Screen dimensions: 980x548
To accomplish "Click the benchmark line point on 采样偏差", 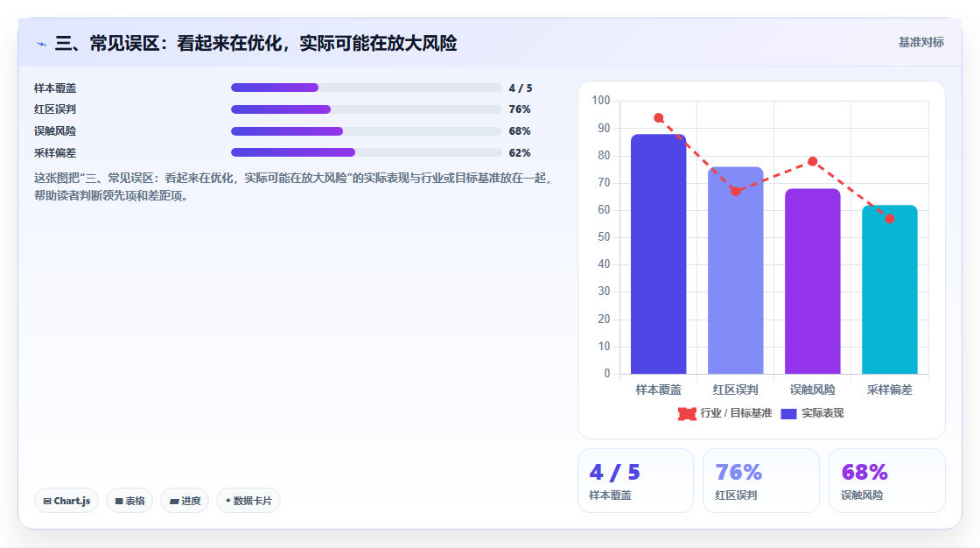I will point(889,219).
